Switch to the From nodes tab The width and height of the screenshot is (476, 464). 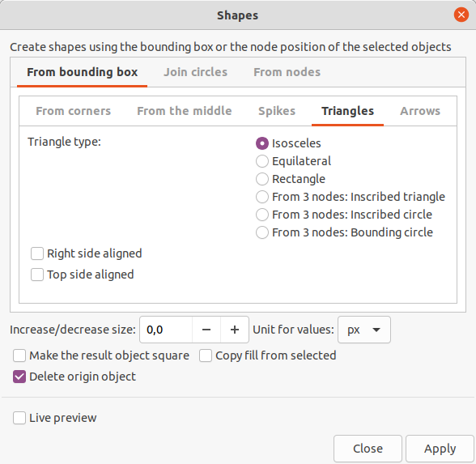(x=287, y=72)
